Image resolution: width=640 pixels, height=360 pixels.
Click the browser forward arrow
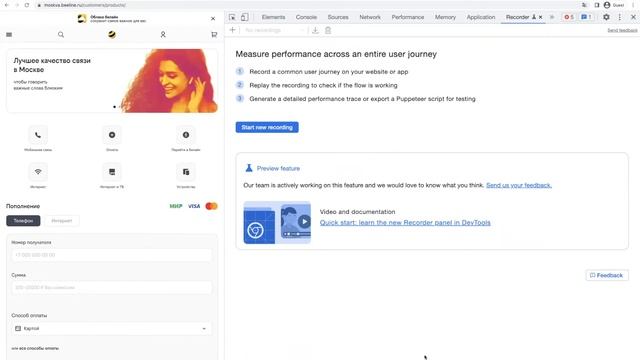(x=17, y=5)
